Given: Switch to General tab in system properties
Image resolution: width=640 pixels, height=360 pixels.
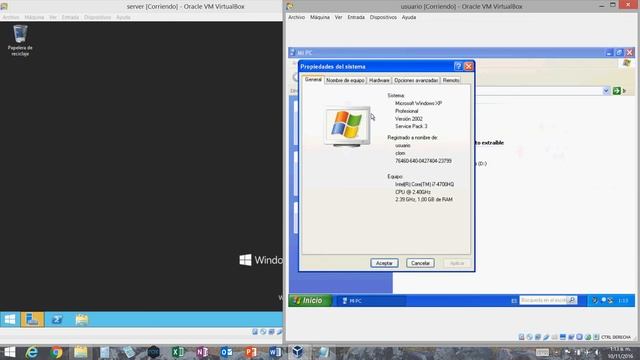Looking at the screenshot, I should pos(313,80).
